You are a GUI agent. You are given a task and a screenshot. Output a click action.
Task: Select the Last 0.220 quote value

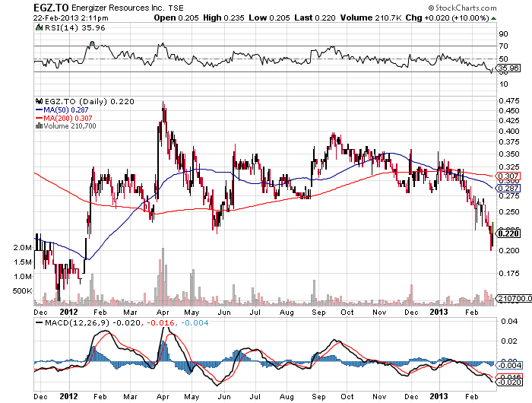coord(315,17)
